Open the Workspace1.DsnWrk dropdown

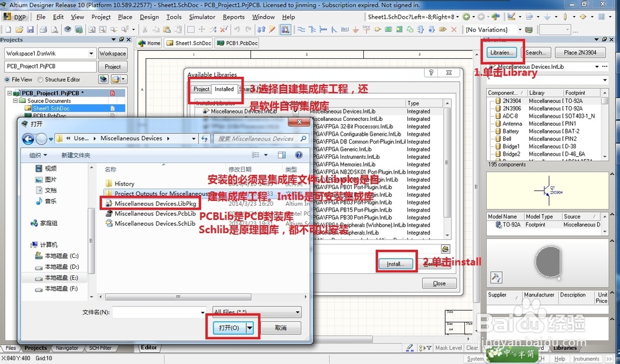click(91, 53)
